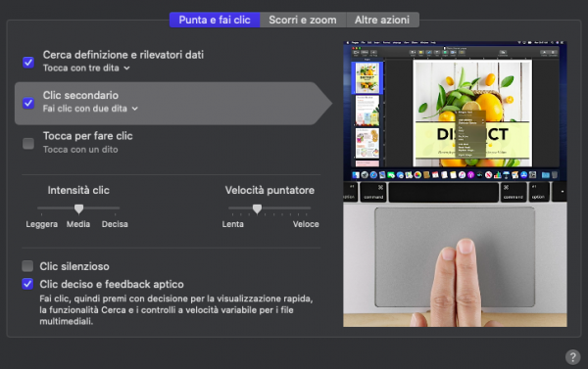Disable the Clic secondario checkbox
Screen dimensions: 588x369
tap(28, 103)
